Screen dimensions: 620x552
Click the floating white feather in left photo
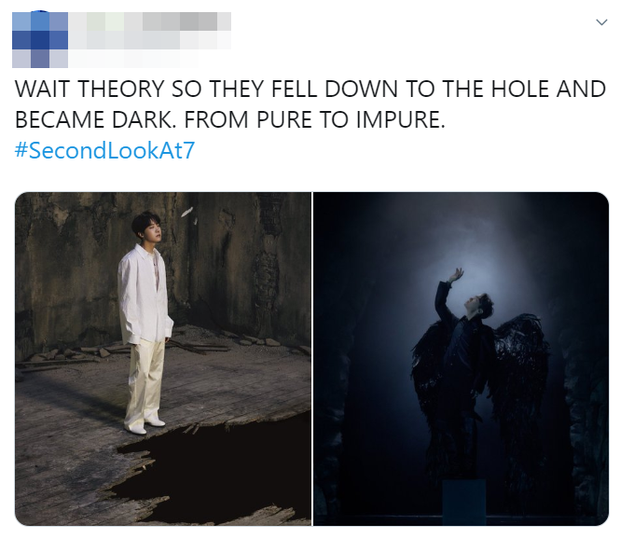click(x=187, y=212)
